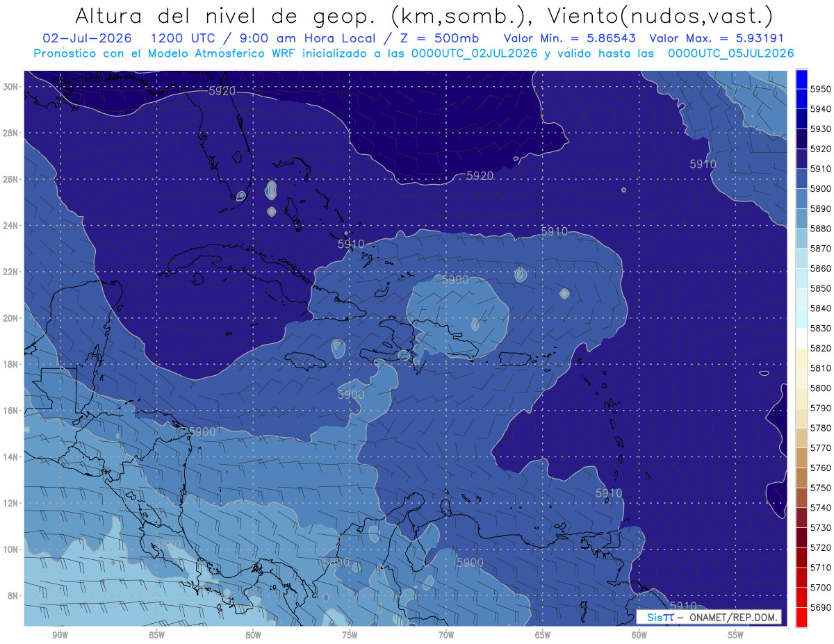Select the dark maroon swatch between 5730 and 5720
This screenshot has width=834, height=644.
click(x=801, y=537)
